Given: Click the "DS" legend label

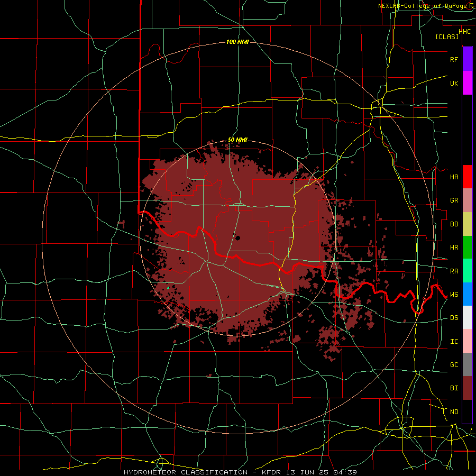Looking at the screenshot, I should coord(454,318).
